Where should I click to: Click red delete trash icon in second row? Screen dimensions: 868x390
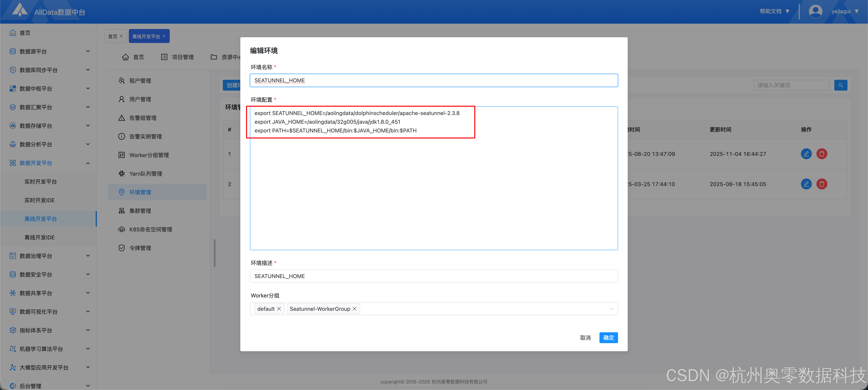[x=821, y=184]
